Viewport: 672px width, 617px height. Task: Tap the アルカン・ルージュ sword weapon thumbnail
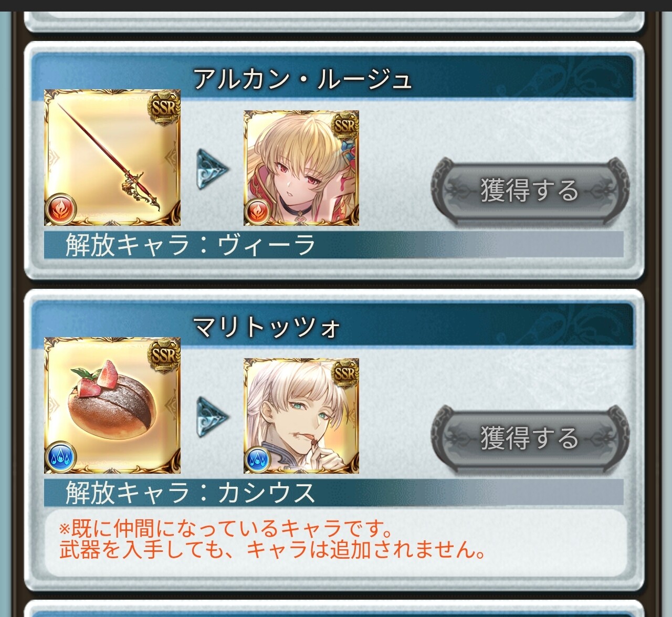click(x=112, y=158)
